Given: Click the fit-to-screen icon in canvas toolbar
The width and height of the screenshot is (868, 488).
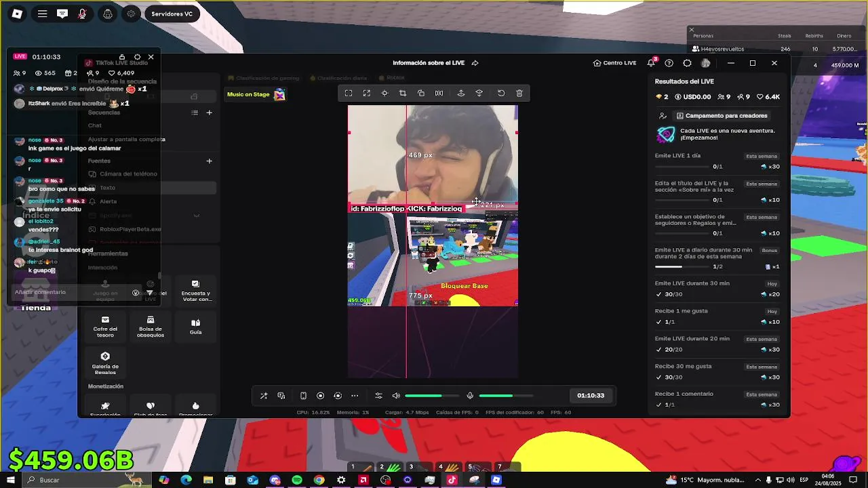Looking at the screenshot, I should point(349,94).
